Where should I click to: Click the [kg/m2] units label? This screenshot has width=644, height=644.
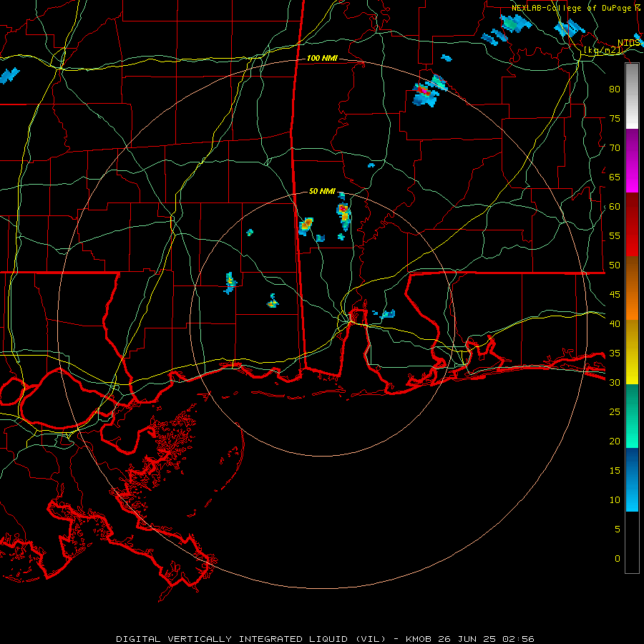pyautogui.click(x=603, y=51)
